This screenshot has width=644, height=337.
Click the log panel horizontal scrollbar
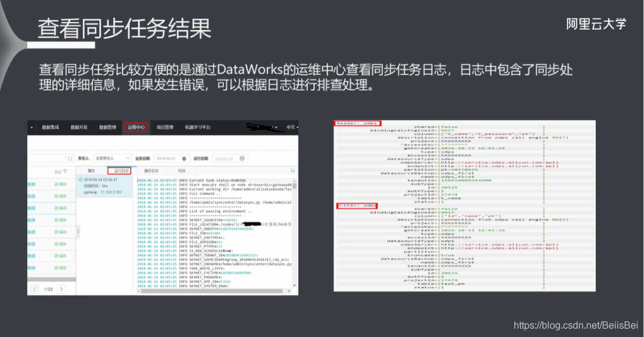click(x=211, y=291)
